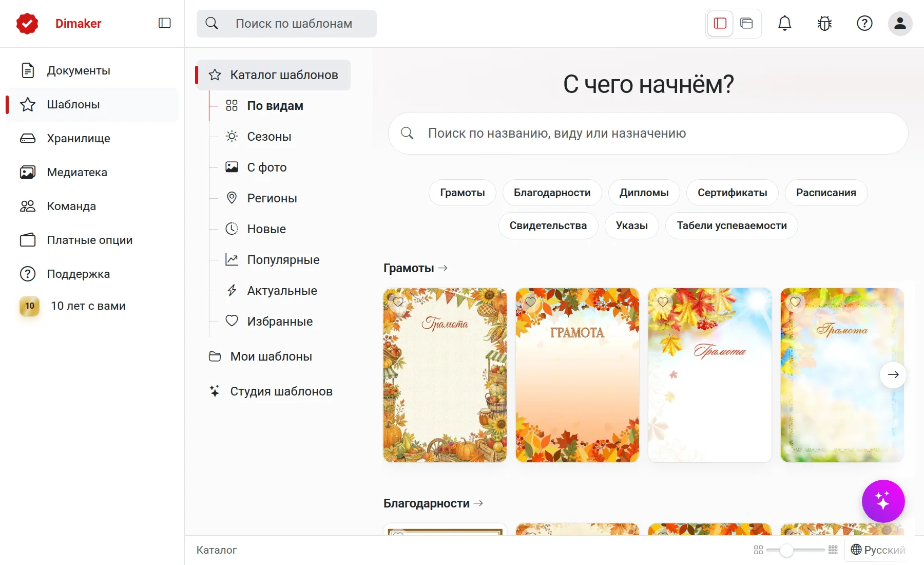Show next templates with arrow button

pos(893,374)
